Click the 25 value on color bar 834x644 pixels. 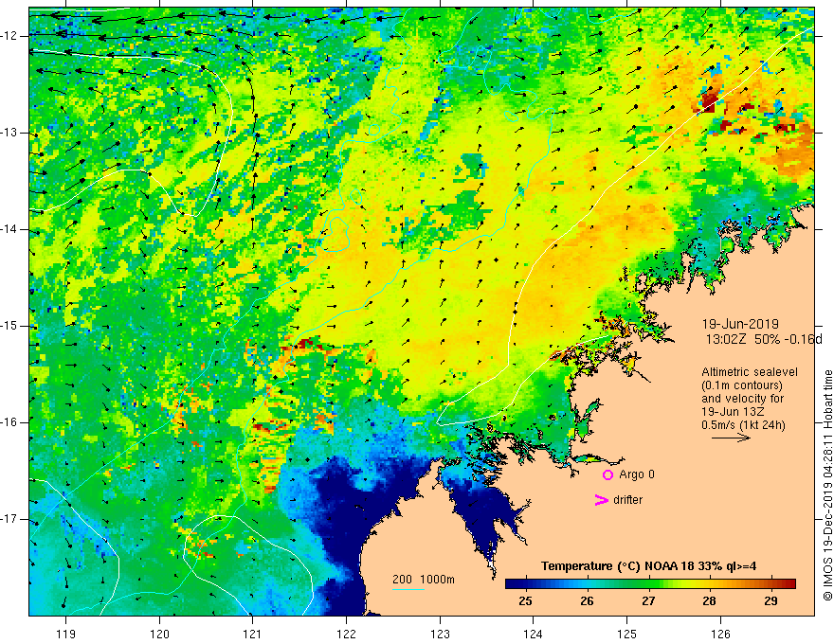525,601
